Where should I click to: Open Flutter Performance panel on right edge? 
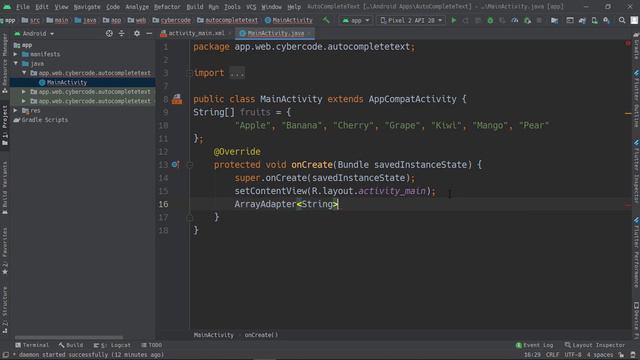[x=636, y=253]
